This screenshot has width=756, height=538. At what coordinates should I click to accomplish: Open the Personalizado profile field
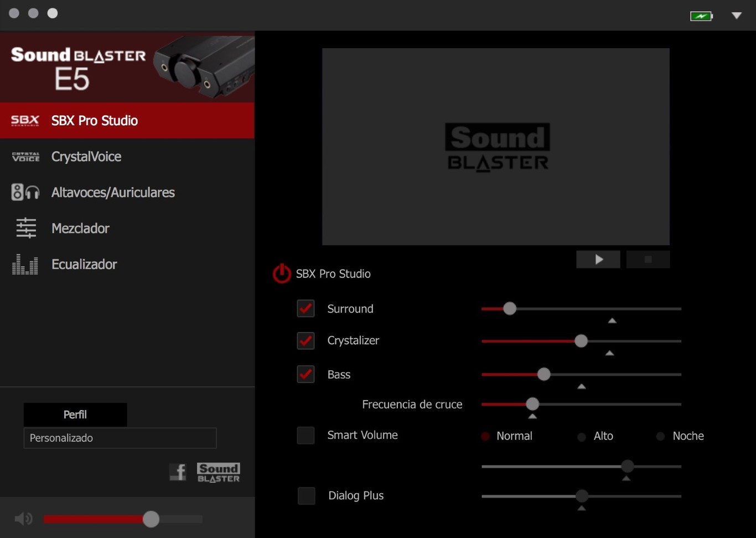[x=120, y=438]
